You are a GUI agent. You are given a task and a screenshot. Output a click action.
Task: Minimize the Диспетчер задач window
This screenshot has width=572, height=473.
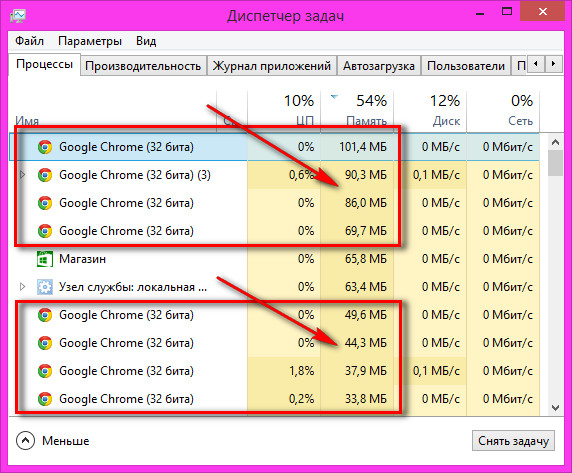click(480, 13)
